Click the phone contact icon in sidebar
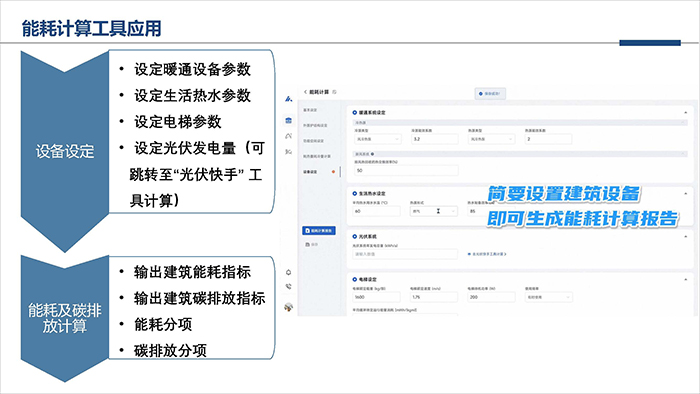Image resolution: width=700 pixels, height=394 pixels. pyautogui.click(x=288, y=286)
